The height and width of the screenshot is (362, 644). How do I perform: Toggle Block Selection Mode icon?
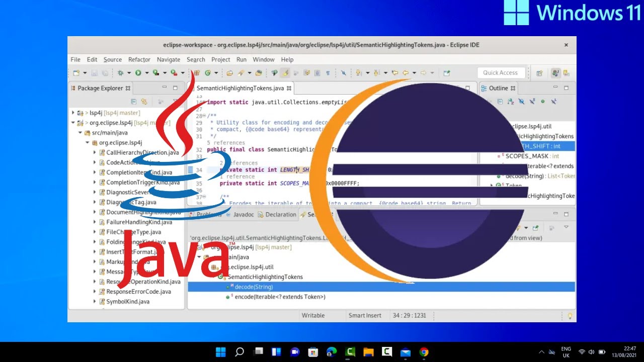click(x=317, y=73)
